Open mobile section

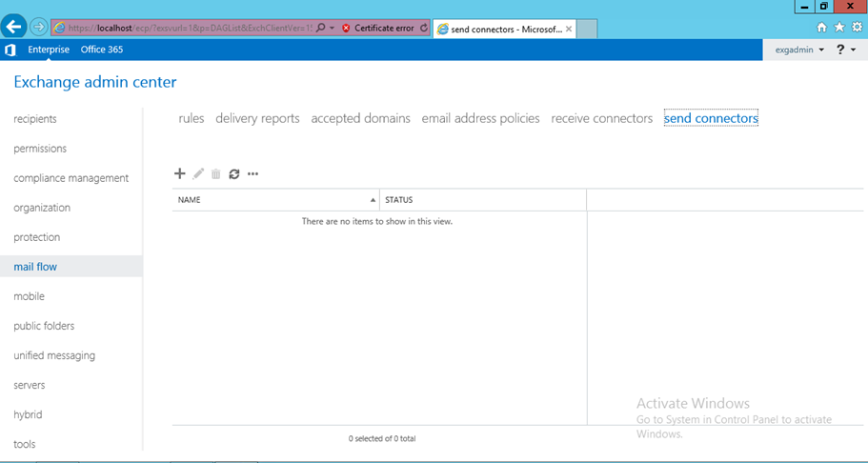point(29,296)
